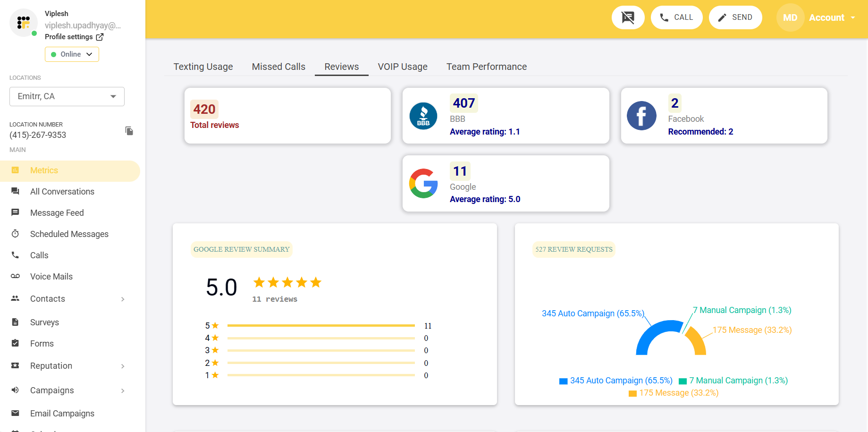
Task: Expand the Reputation menu chevron
Action: pyautogui.click(x=123, y=366)
